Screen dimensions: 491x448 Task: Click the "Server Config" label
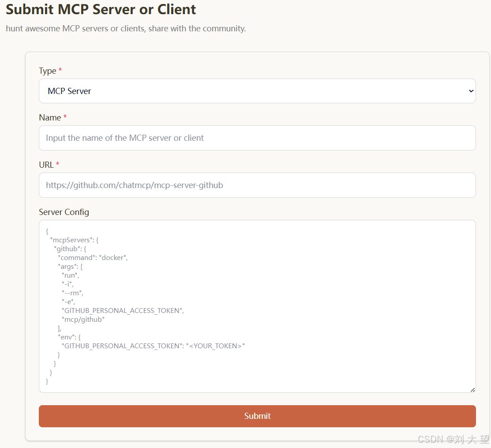(64, 212)
